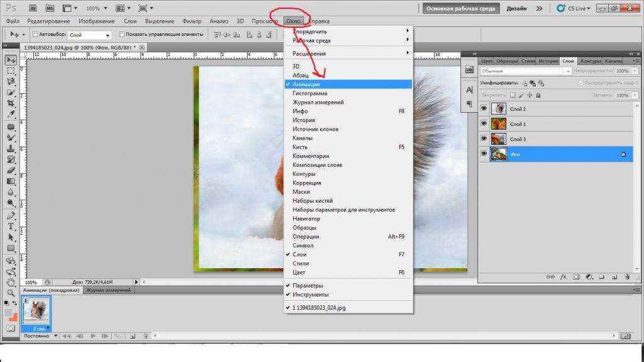The image size is (644, 362).
Task: Open the fill 100% dropdown
Action: coord(635,95)
